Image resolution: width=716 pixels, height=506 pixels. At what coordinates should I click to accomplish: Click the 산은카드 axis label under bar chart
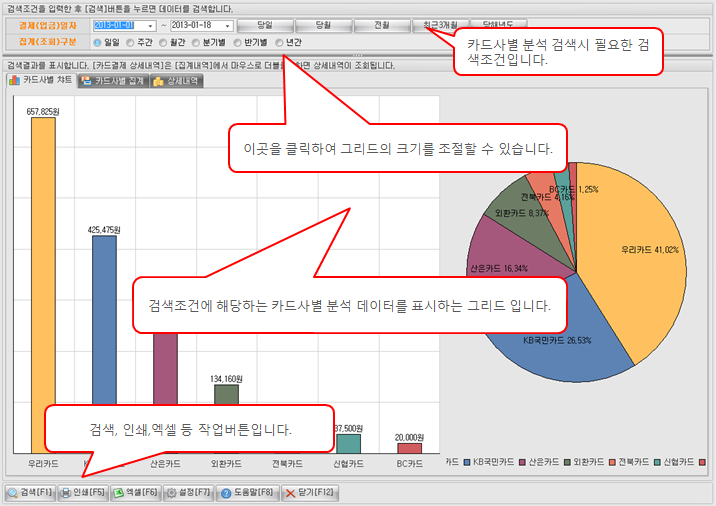pos(165,464)
